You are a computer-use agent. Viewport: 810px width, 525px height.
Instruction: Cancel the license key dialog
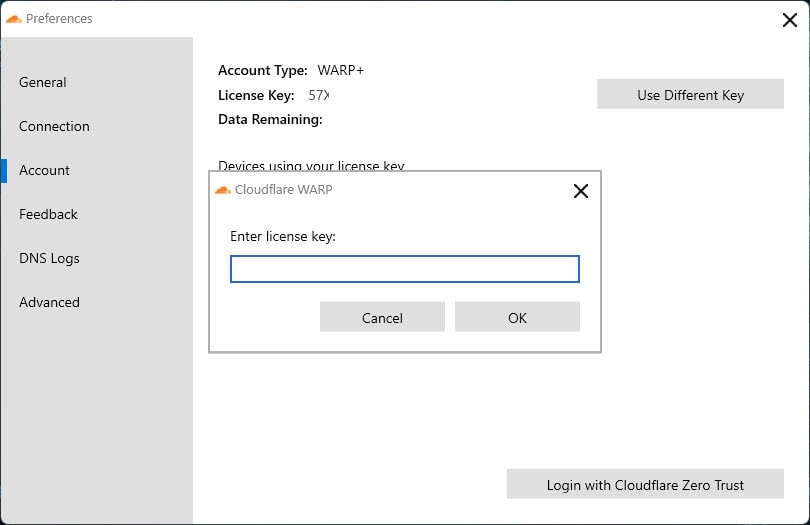coord(382,318)
